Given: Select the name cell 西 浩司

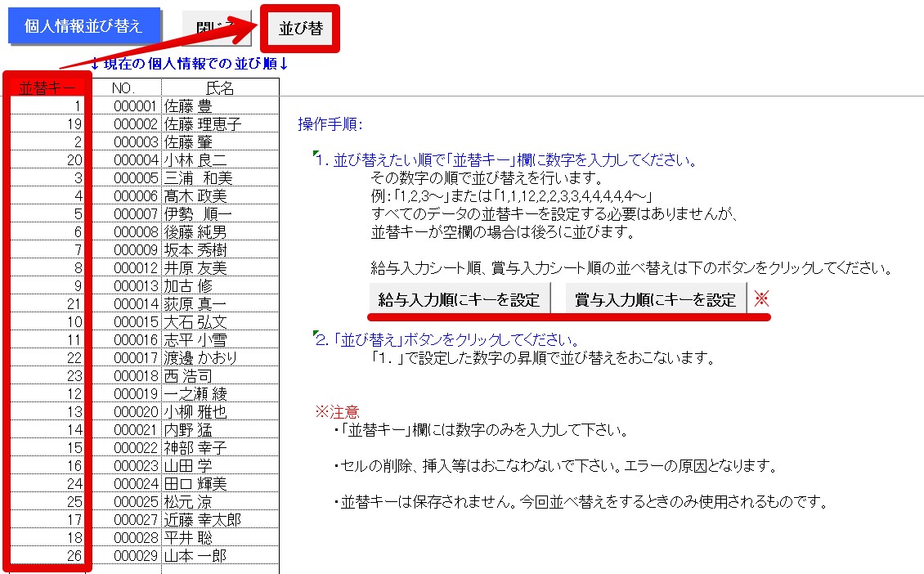Looking at the screenshot, I should (x=220, y=375).
